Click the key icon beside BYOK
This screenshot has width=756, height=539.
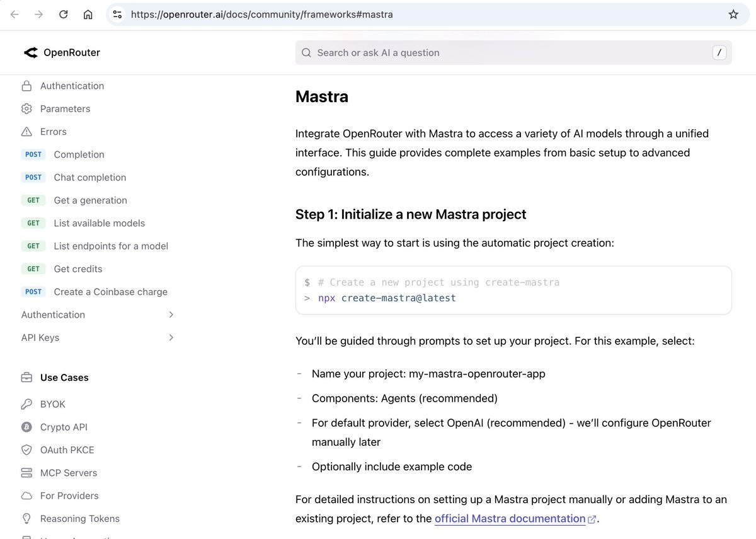click(x=26, y=404)
